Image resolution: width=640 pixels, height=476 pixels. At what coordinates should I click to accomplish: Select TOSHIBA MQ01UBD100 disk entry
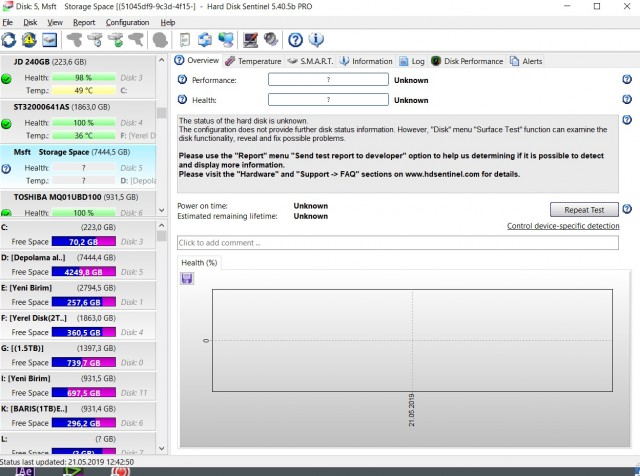78,203
